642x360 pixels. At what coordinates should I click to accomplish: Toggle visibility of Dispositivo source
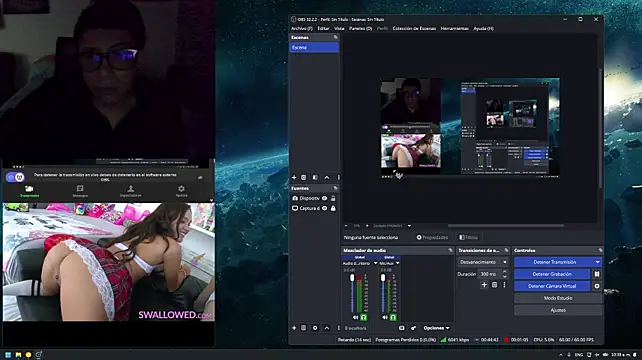pyautogui.click(x=324, y=198)
